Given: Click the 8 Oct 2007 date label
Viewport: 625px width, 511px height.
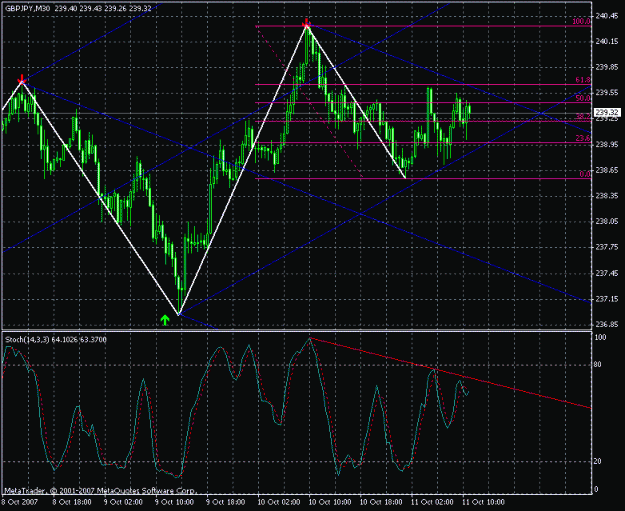Looking at the screenshot, I should (x=20, y=502).
